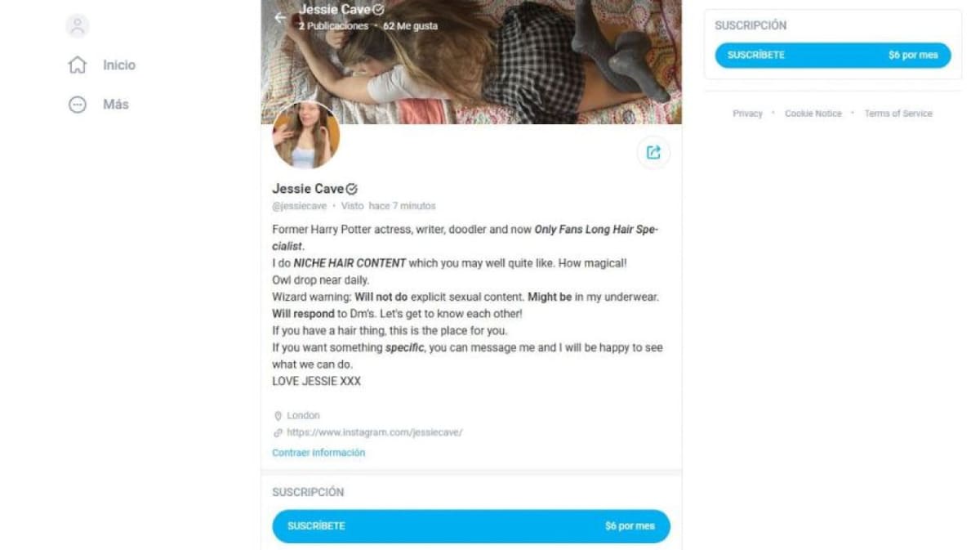Click verified badge beside profile name Jessie Cave

[x=352, y=189]
